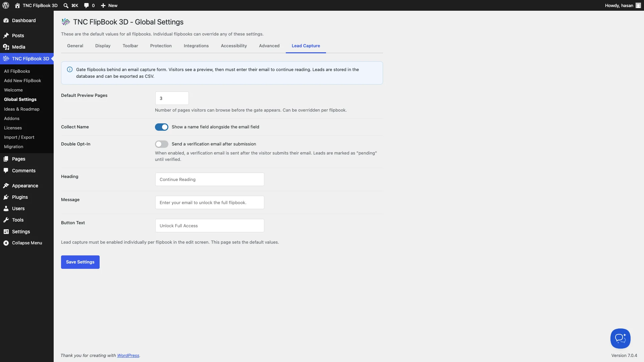Switch to the Display tab

pyautogui.click(x=103, y=46)
